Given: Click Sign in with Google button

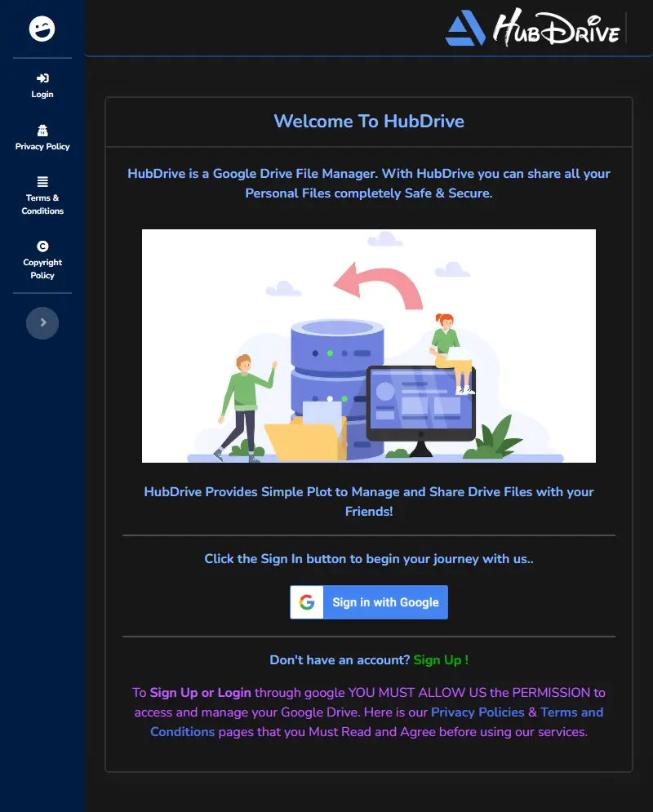Looking at the screenshot, I should [369, 602].
